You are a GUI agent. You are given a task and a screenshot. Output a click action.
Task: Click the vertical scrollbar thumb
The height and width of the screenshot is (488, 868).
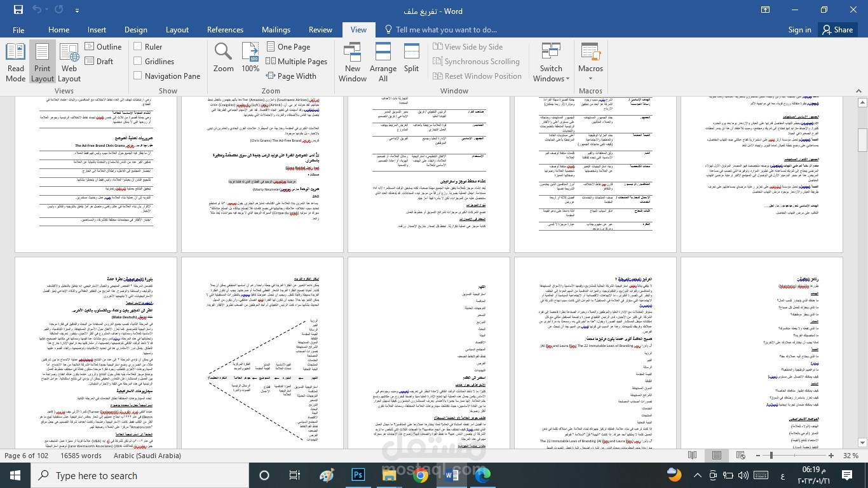[x=862, y=140]
